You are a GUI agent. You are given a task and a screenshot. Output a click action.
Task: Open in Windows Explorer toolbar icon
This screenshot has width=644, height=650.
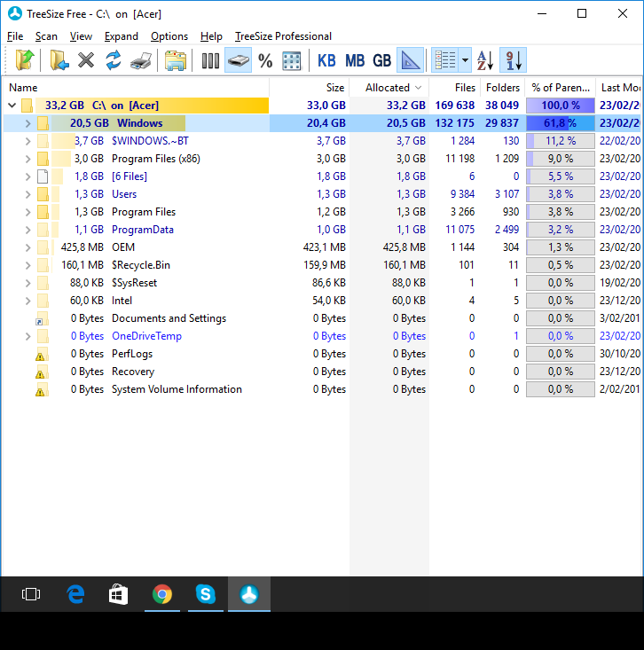click(x=175, y=60)
